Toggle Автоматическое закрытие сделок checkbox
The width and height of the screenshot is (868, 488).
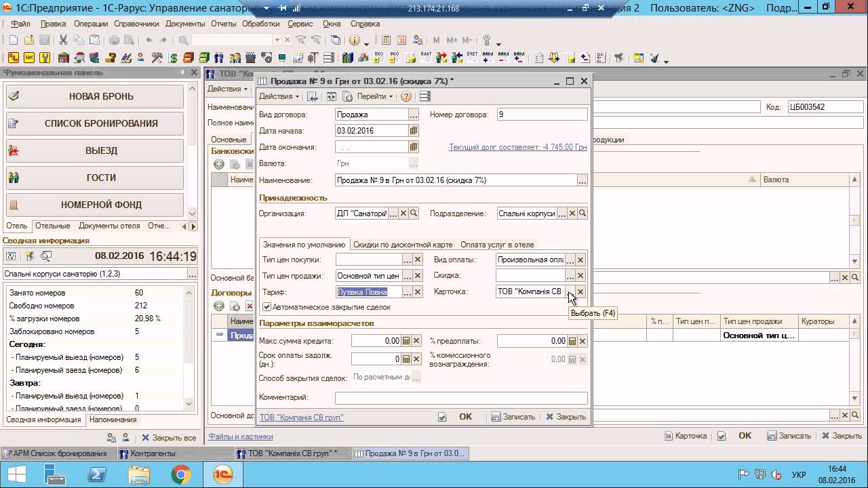[267, 307]
